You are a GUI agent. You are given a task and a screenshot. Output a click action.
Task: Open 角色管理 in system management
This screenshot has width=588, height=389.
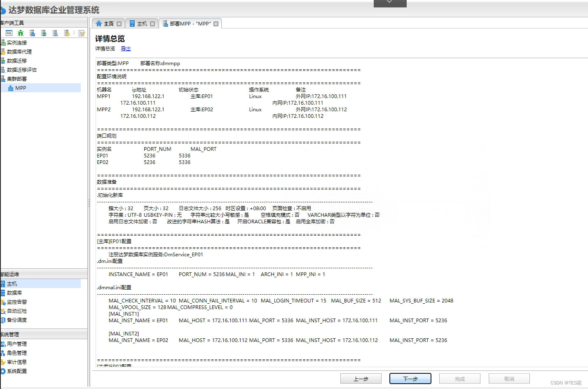[17, 353]
